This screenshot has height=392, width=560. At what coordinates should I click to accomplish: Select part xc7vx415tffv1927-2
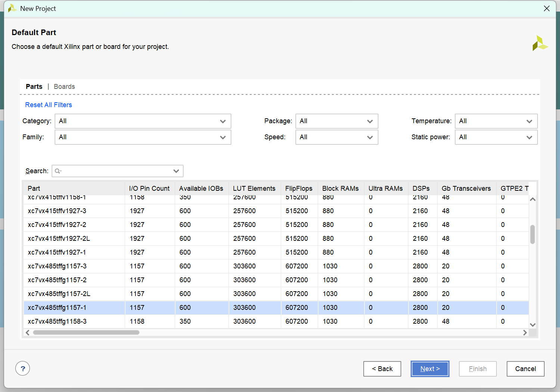tap(276, 225)
